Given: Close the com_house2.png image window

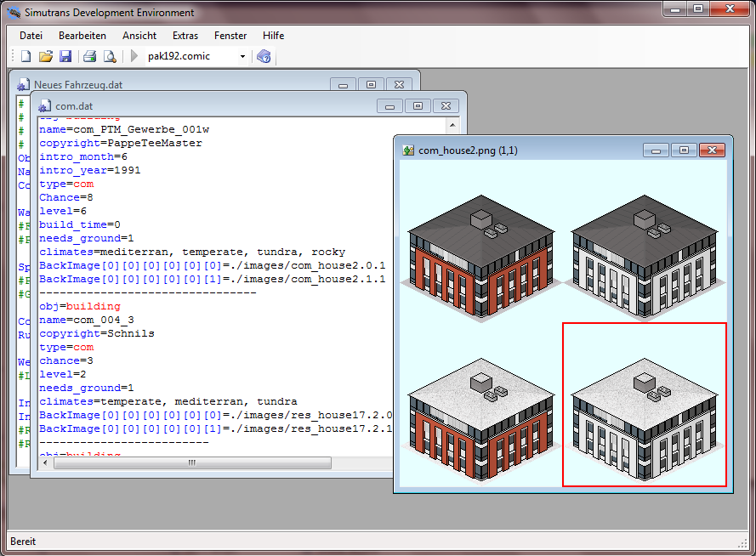Looking at the screenshot, I should click(711, 150).
